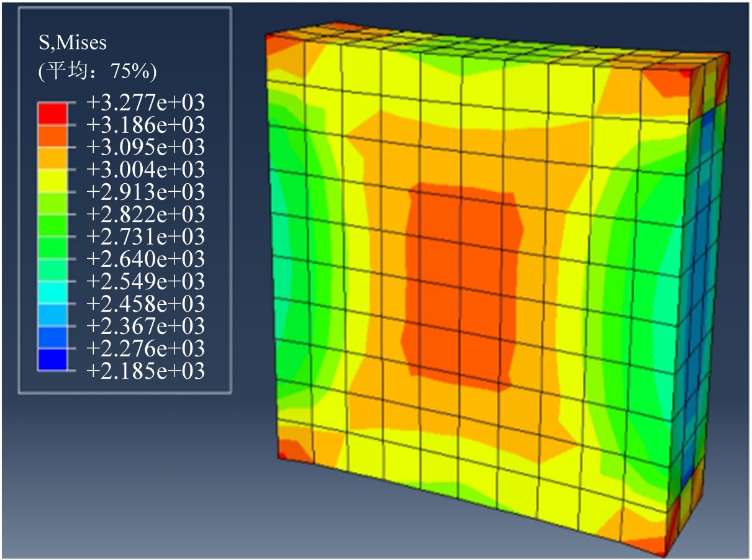Click the maximum value +3.277e+03
This screenshot has width=752, height=560.
tap(145, 102)
